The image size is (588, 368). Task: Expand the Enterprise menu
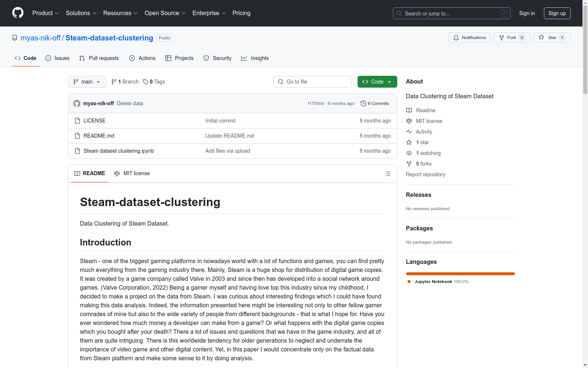209,13
